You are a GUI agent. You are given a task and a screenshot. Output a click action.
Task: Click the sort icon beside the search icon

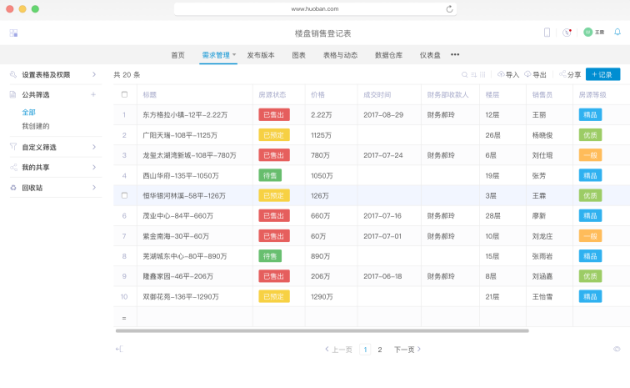click(x=474, y=75)
